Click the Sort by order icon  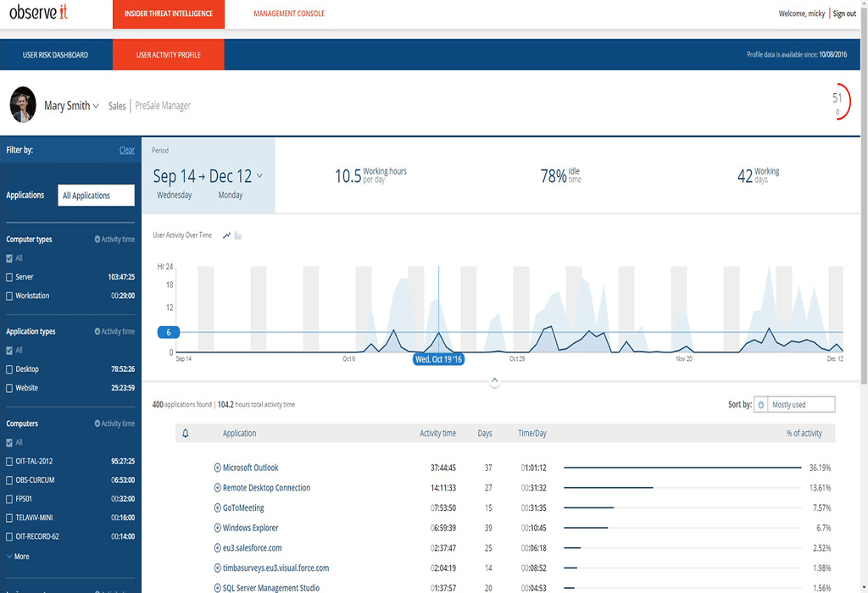point(760,405)
